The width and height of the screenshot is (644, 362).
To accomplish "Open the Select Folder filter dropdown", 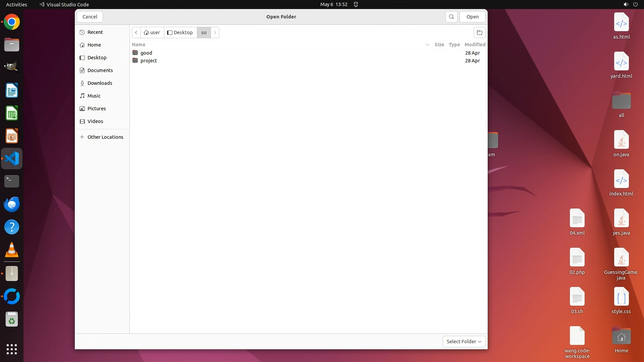I will (464, 341).
